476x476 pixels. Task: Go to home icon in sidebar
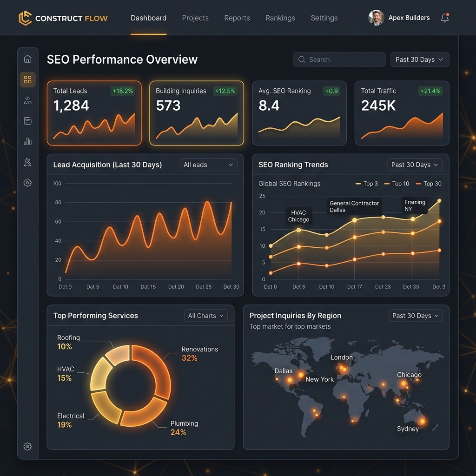pos(27,59)
